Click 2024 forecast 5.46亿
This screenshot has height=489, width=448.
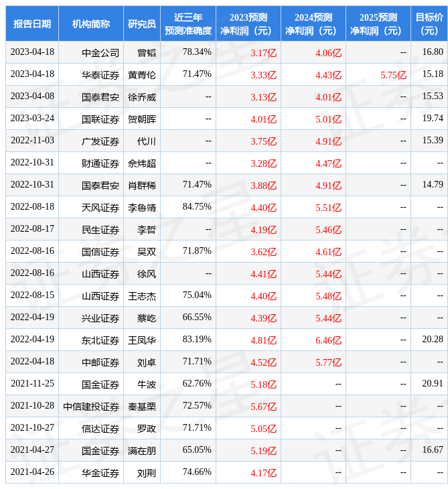pos(328,230)
